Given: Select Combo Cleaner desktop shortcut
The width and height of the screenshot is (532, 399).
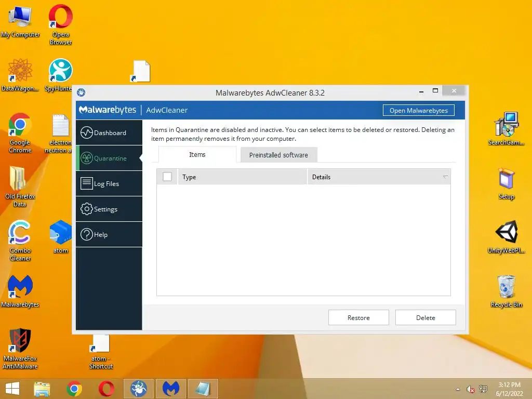Looking at the screenshot, I should 20,241.
